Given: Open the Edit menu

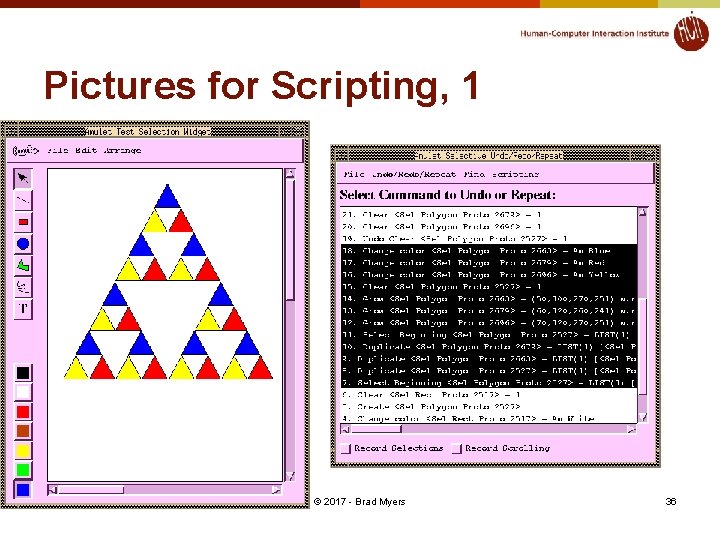Looking at the screenshot, I should pyautogui.click(x=85, y=150).
